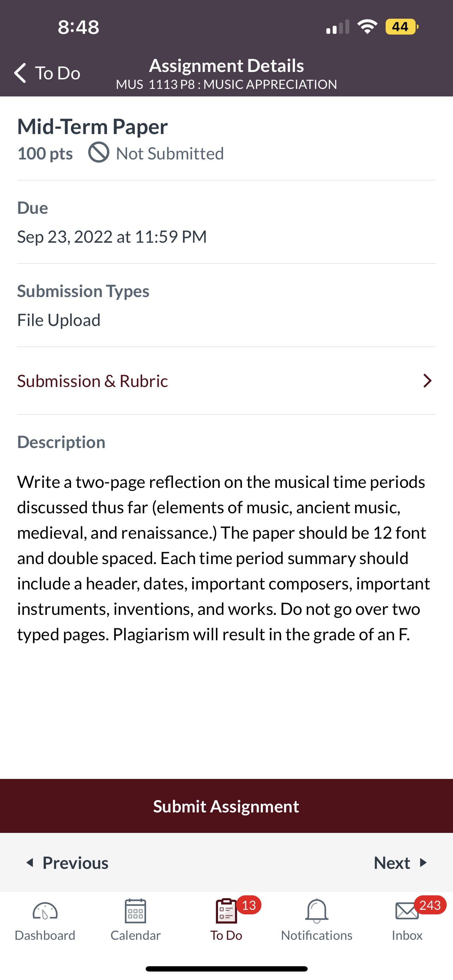Go to Next assignment arrow
Viewport: 453px width, 980px height.
(423, 863)
